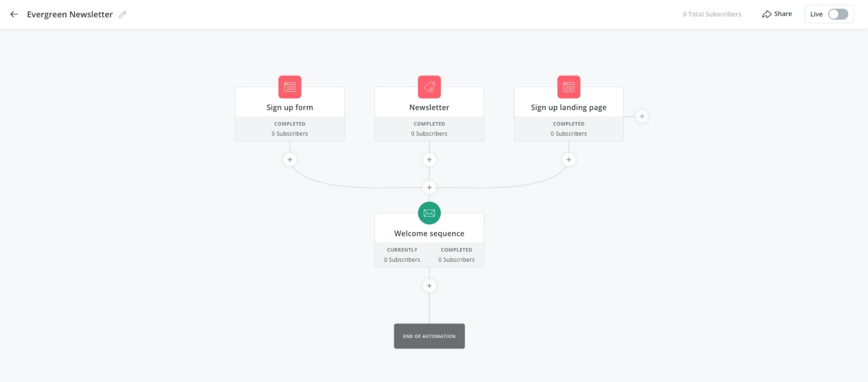
Task: Click Evergreen Newsletter title text
Action: [x=70, y=14]
